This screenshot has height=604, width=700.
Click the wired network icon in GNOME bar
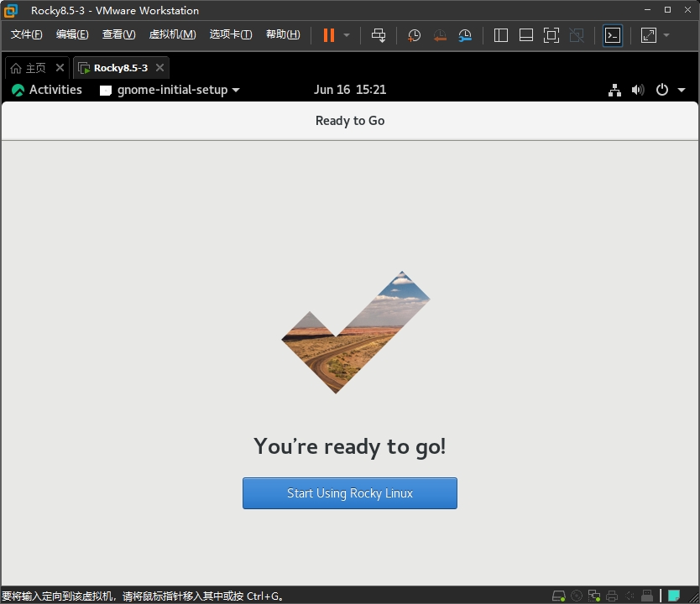[614, 90]
